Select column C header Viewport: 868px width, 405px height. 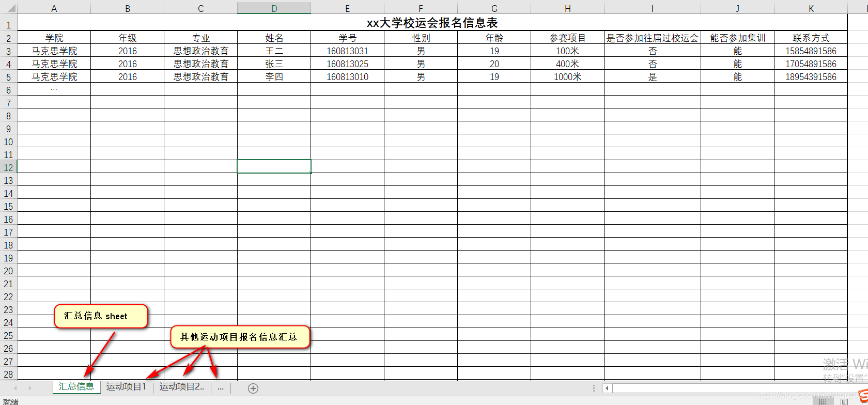201,8
